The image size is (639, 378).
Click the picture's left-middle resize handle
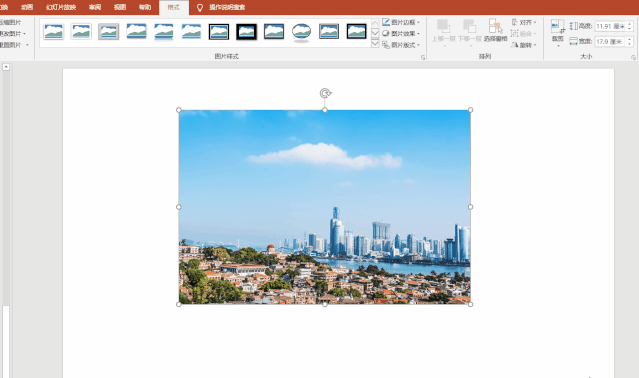pos(178,207)
